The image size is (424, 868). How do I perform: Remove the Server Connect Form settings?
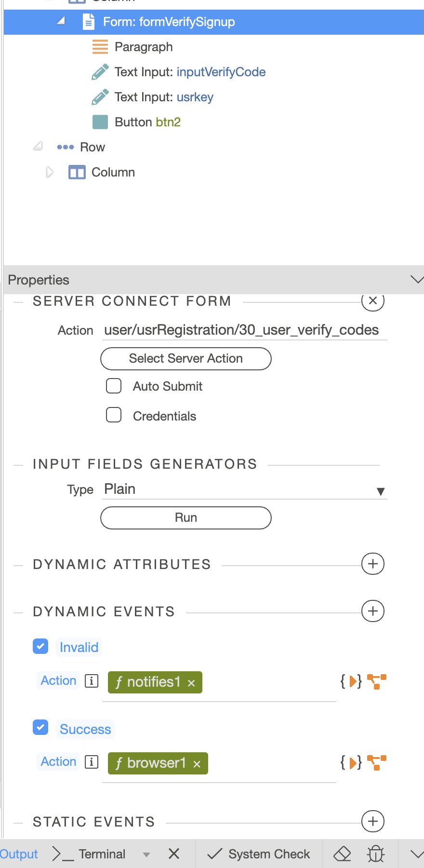[372, 301]
